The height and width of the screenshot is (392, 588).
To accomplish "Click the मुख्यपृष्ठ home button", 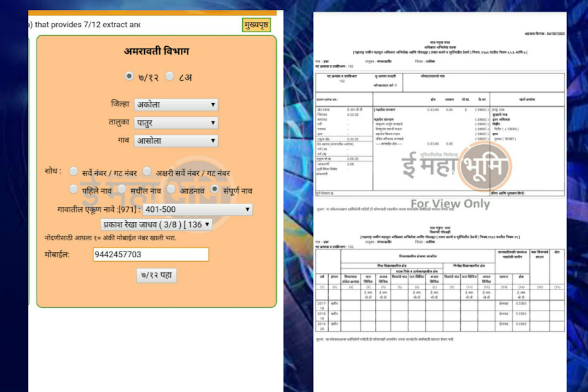I will 256,25.
